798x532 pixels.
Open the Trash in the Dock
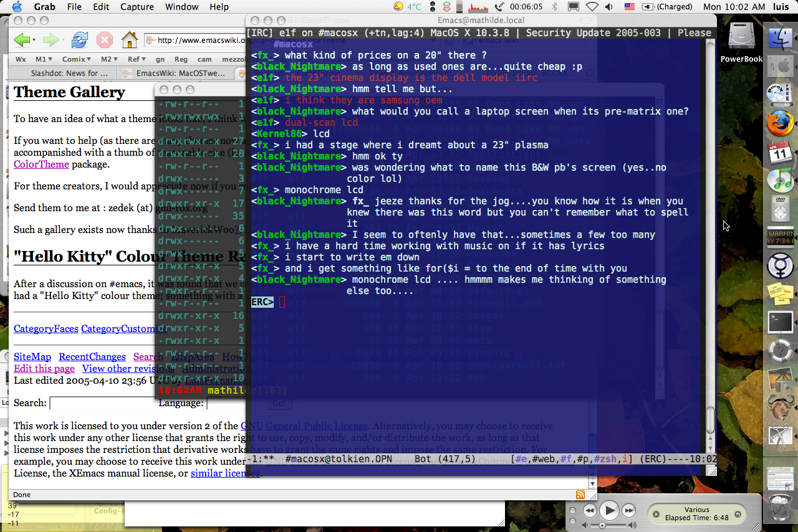click(780, 508)
